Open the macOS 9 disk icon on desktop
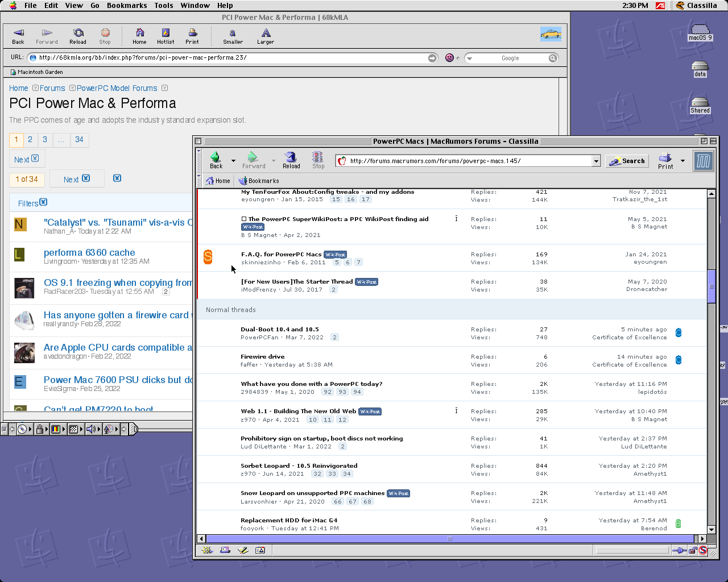728x582 pixels. 700,32
